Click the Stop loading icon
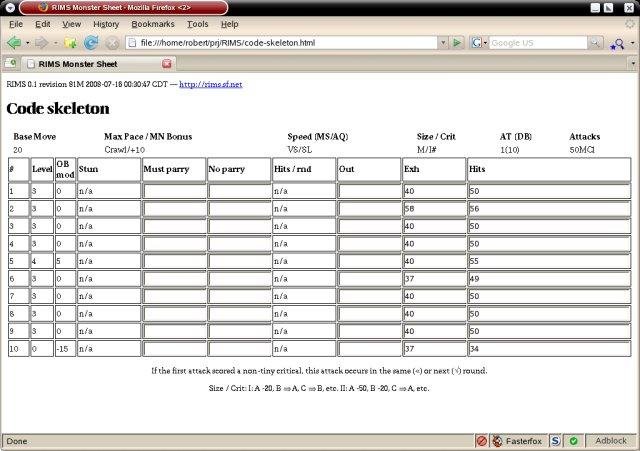Screen dimensions: 640x451 coord(112,43)
